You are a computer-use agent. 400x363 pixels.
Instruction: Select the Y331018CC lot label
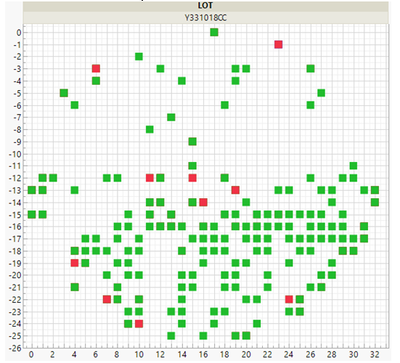(x=205, y=18)
